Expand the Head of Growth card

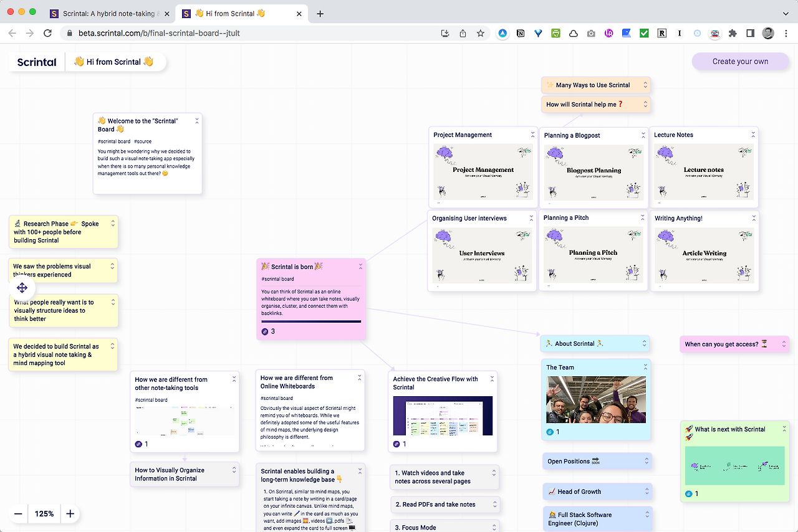pyautogui.click(x=647, y=492)
